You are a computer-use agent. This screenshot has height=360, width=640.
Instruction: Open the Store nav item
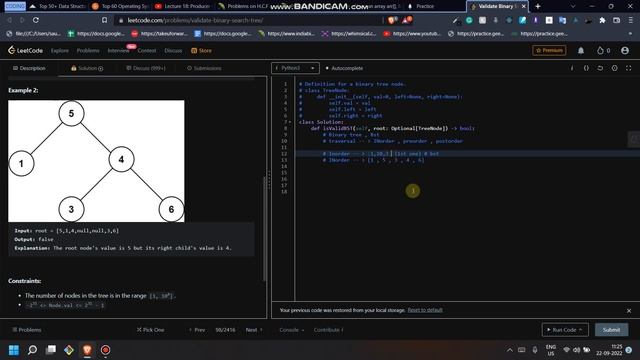pyautogui.click(x=201, y=51)
